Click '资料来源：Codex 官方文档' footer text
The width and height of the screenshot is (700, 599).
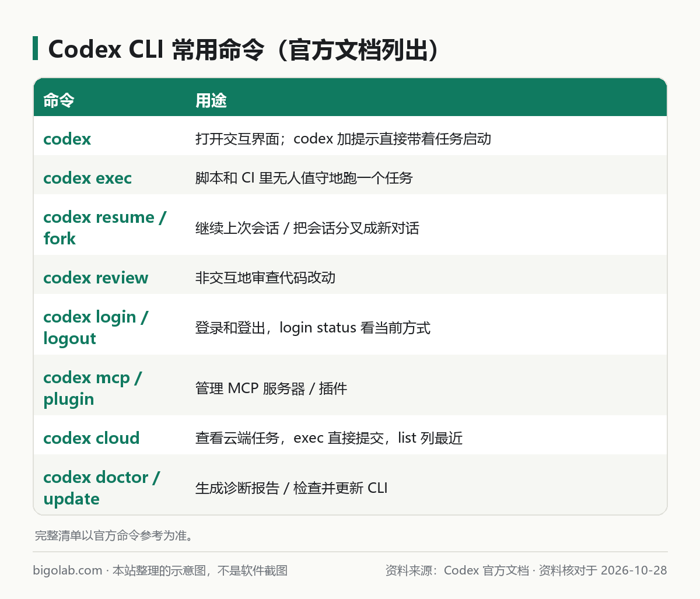pos(457,570)
